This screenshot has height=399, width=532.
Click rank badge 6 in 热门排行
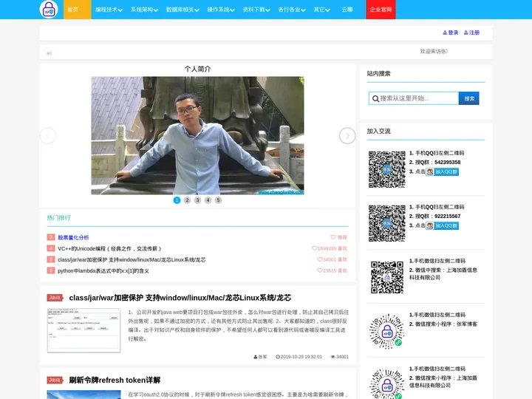tap(51, 270)
